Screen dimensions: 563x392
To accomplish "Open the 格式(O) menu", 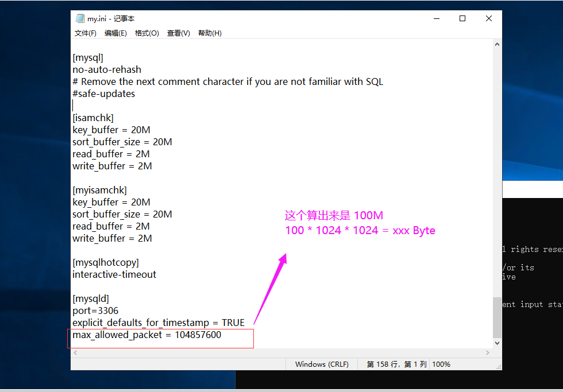I will tap(147, 33).
